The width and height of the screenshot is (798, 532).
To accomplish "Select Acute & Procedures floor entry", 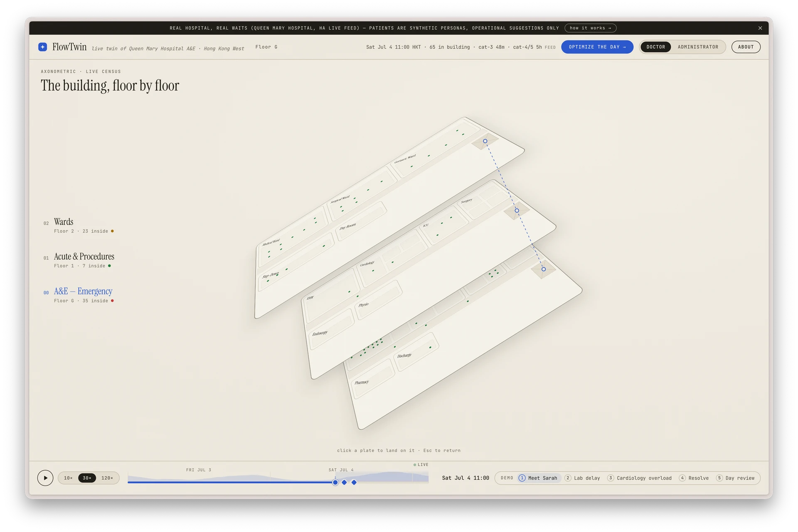I will pyautogui.click(x=79, y=260).
